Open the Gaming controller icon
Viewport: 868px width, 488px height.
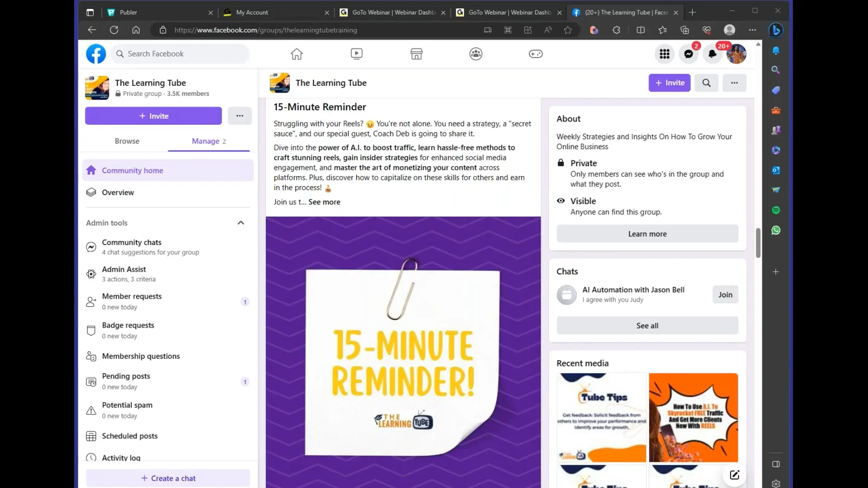pyautogui.click(x=536, y=54)
